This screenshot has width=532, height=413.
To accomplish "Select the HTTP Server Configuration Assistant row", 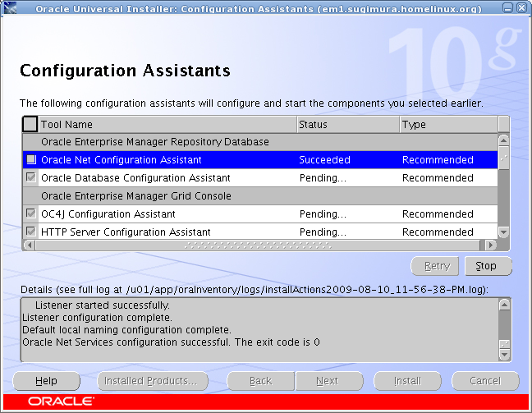I will pyautogui.click(x=260, y=232).
